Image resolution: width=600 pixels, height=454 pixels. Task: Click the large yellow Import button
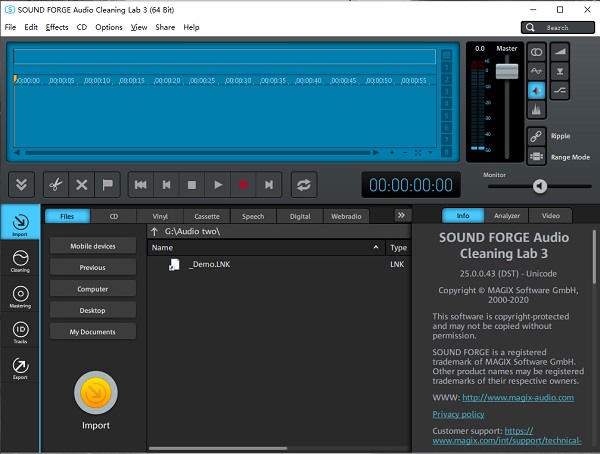tap(96, 393)
